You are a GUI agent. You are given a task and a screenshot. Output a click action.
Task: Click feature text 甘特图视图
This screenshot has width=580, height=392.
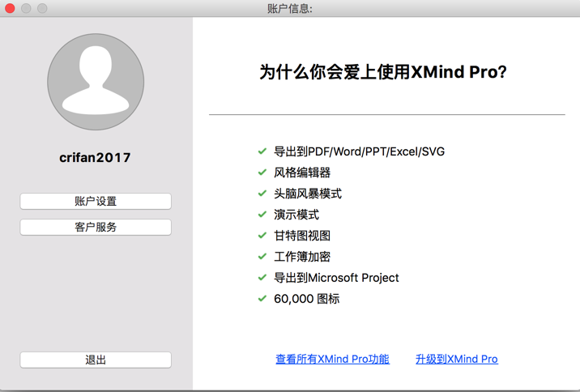click(x=302, y=236)
